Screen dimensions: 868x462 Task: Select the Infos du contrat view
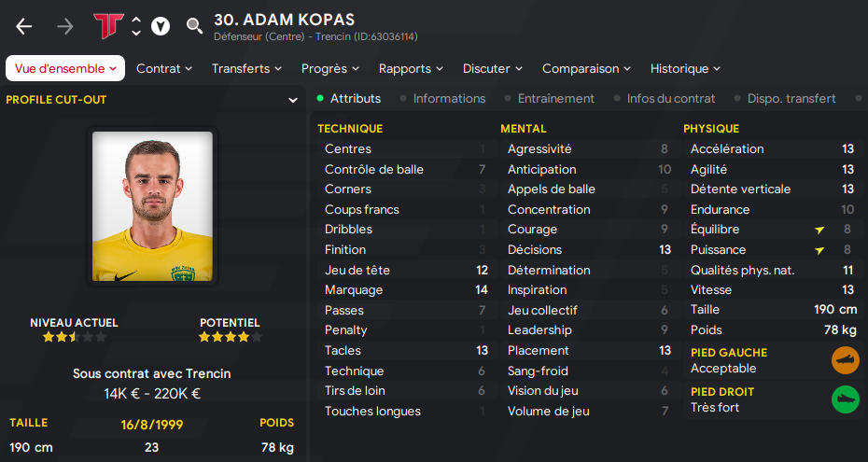coord(671,98)
